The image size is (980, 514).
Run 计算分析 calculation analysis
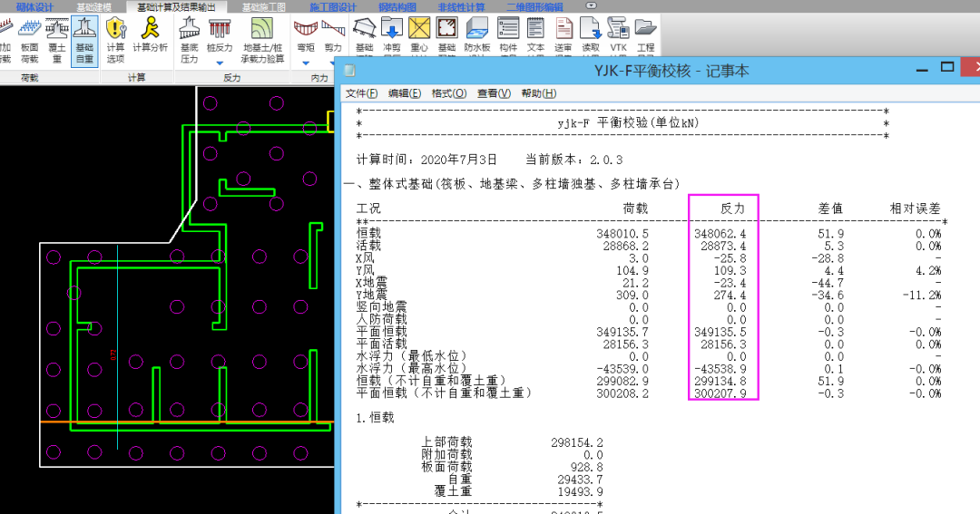(x=150, y=35)
